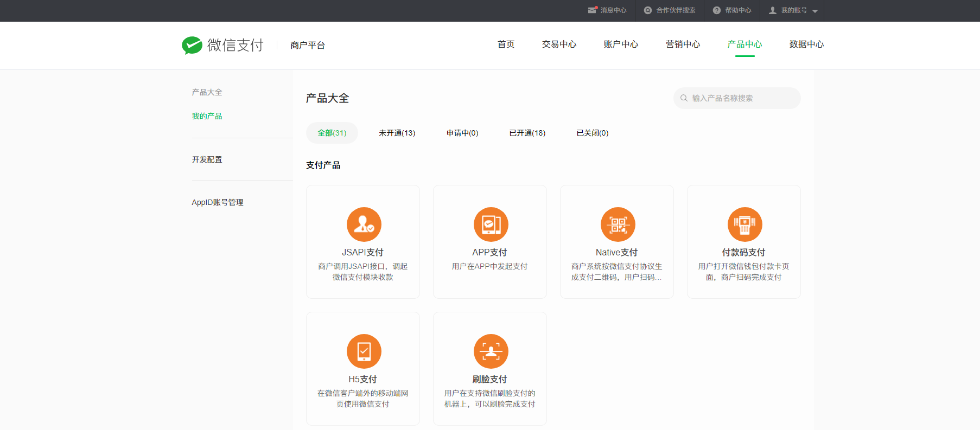The image size is (980, 430).
Task: Click description 用户在APP中发起支付
Action: [489, 266]
